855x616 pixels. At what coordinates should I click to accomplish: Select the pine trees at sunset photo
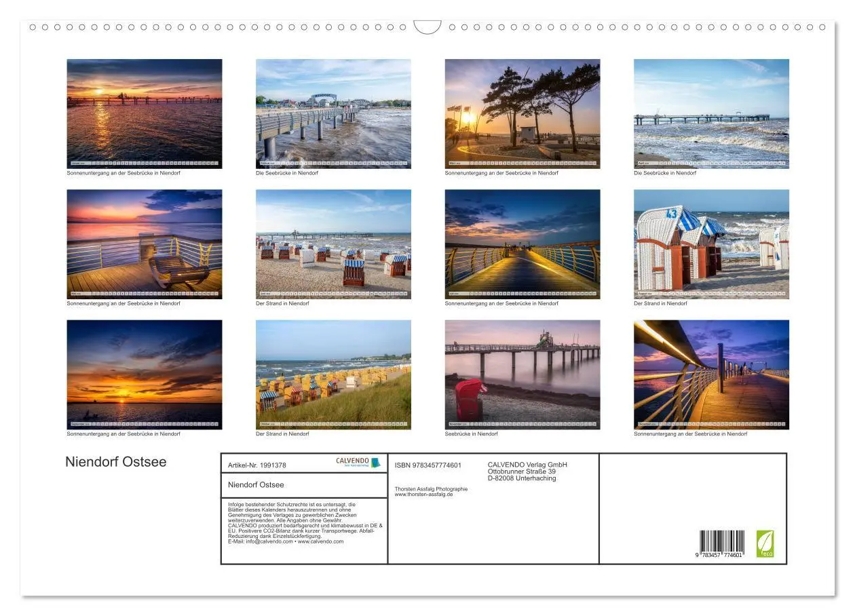[x=522, y=114]
